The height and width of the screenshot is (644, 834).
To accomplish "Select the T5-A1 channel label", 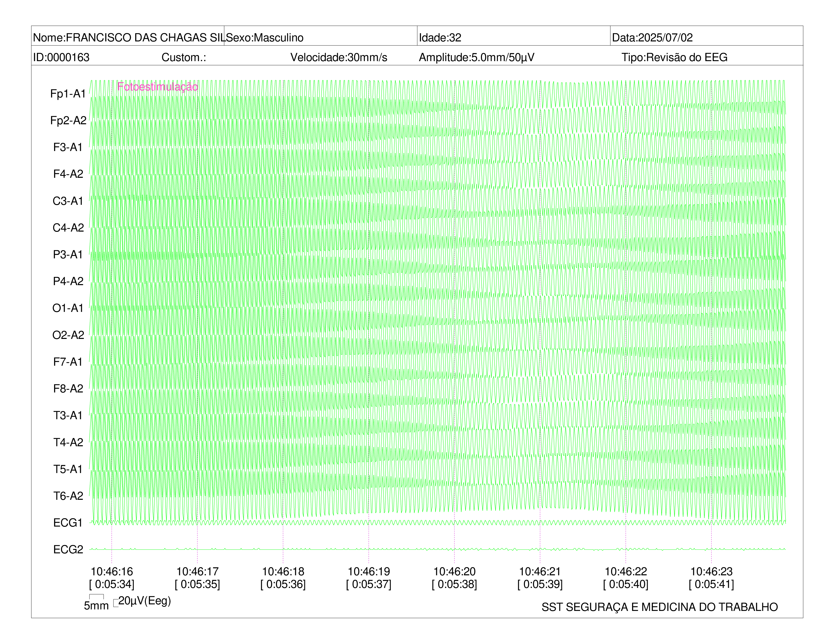I will (68, 469).
